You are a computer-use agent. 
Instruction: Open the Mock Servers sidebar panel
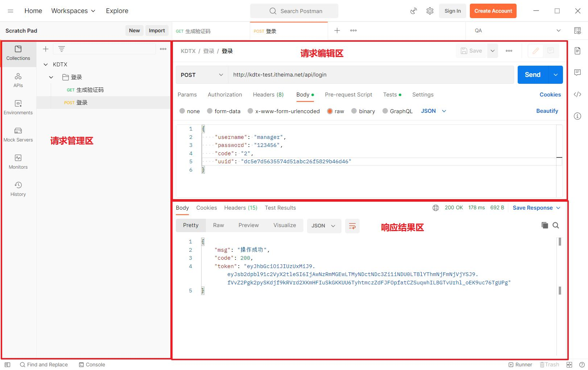click(18, 135)
